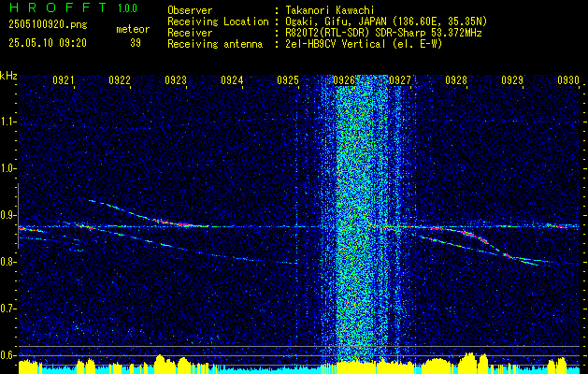Click the 0928 time label

tap(456, 79)
